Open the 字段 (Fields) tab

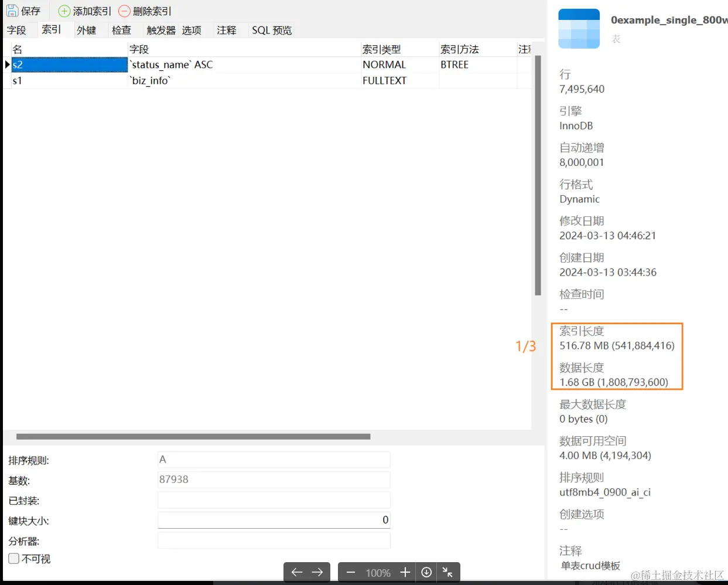16,30
